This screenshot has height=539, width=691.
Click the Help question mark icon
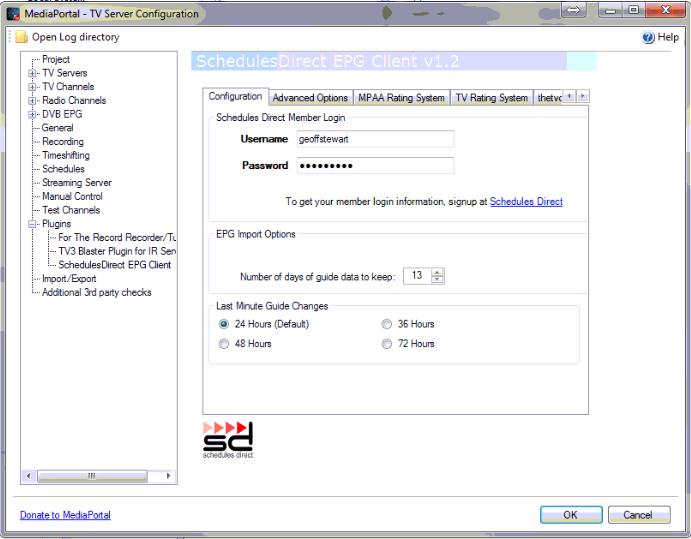coord(648,37)
